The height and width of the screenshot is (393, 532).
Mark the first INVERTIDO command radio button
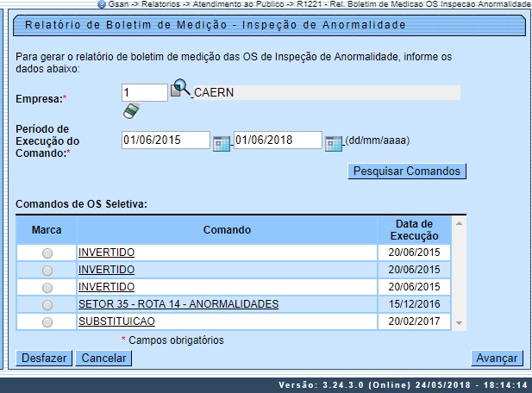coord(47,253)
